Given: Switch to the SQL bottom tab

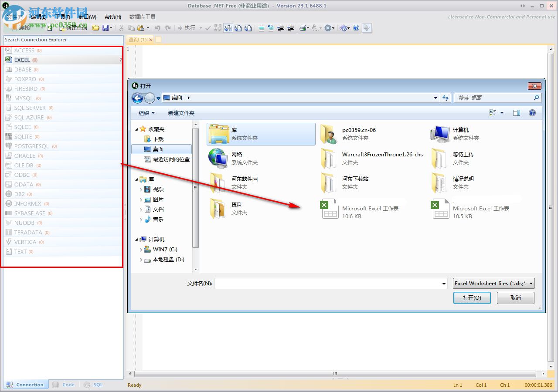Looking at the screenshot, I should (x=93, y=385).
